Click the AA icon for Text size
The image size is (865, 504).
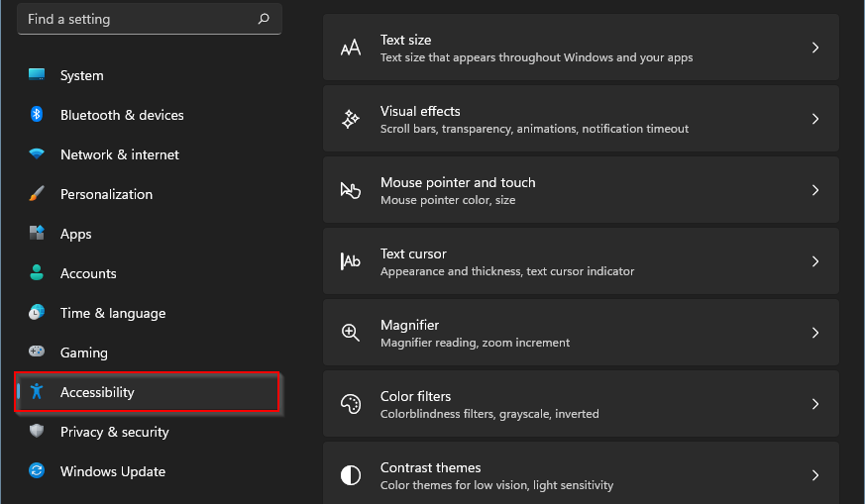pos(351,48)
